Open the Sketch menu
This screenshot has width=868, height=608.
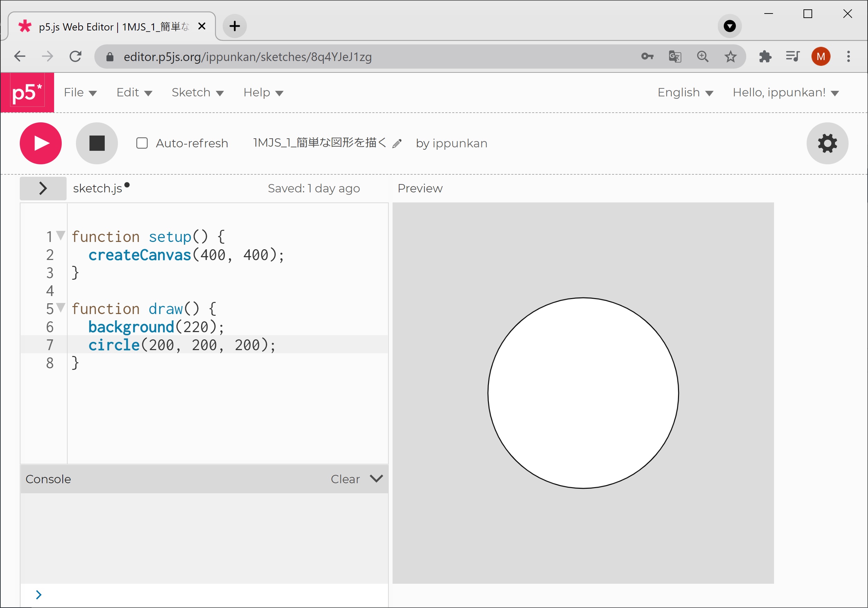(x=198, y=93)
